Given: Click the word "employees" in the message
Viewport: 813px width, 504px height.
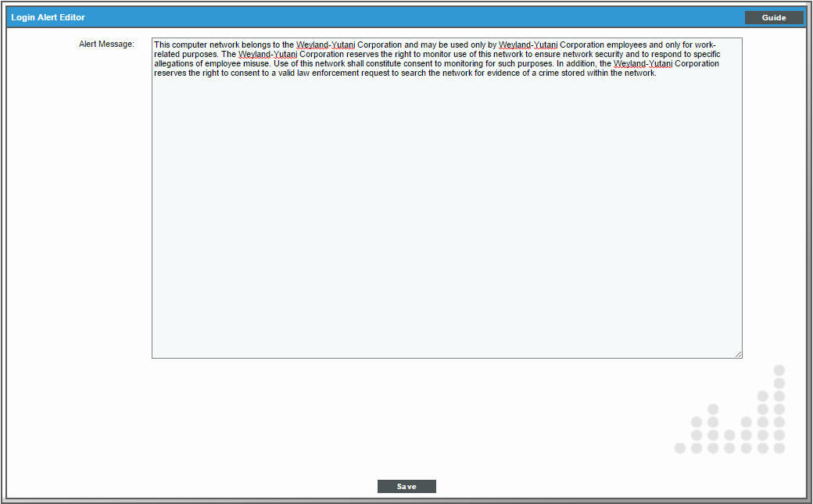Looking at the screenshot, I should [627, 45].
